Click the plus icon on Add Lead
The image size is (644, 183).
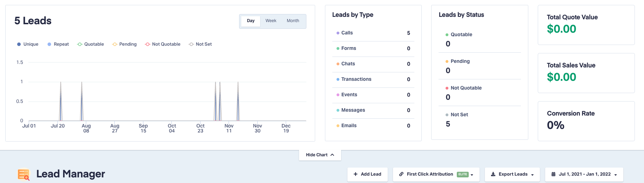point(355,174)
